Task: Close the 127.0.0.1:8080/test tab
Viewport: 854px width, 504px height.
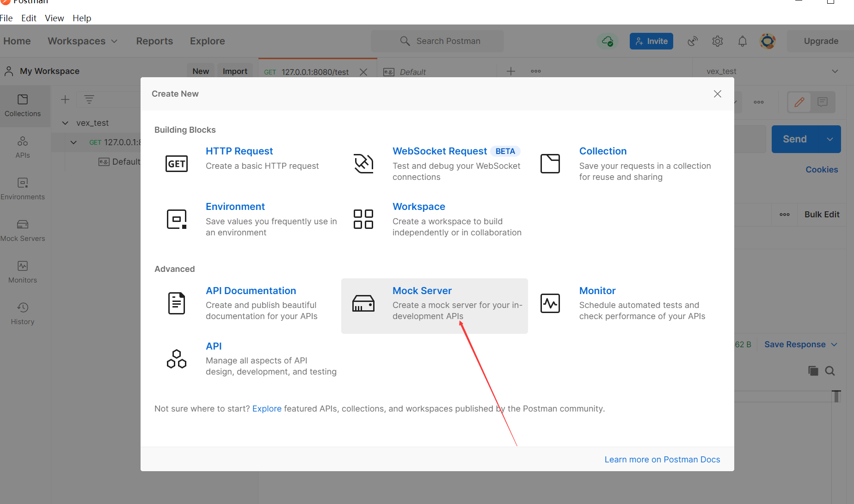Action: 363,72
